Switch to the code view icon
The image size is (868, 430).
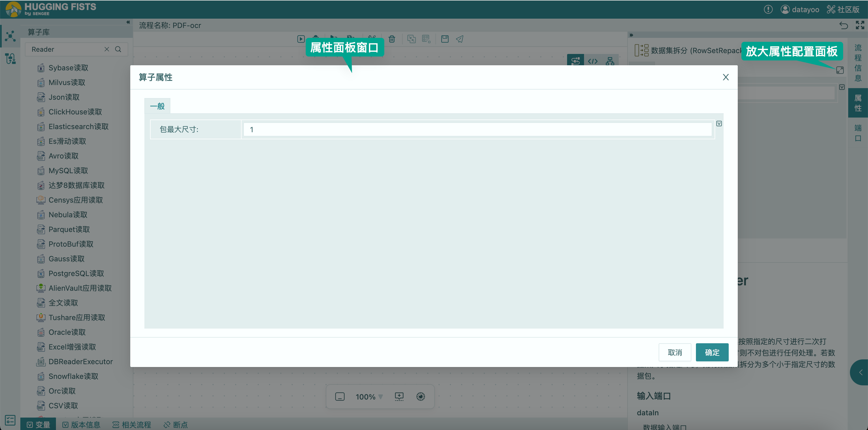(x=592, y=61)
